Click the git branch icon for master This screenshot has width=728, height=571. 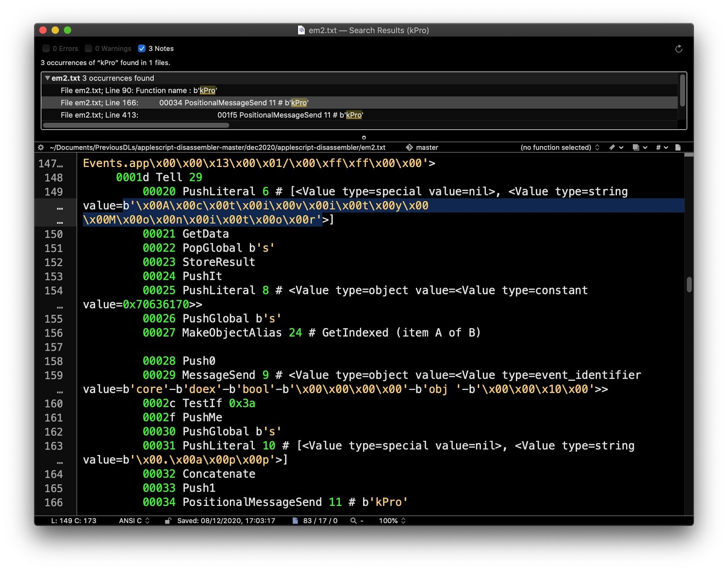click(409, 147)
